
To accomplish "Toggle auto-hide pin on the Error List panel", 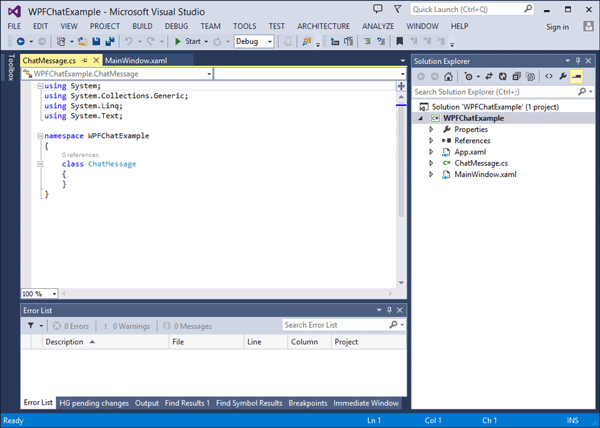I will coord(390,310).
